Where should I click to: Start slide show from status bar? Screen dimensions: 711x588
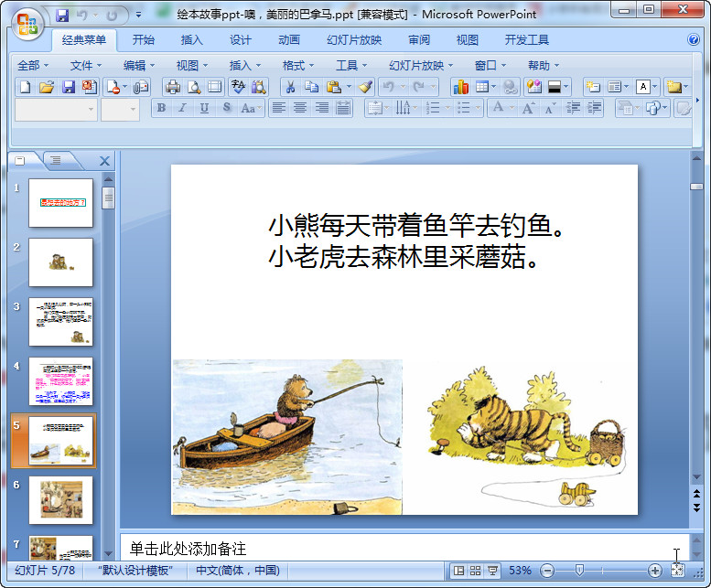point(492,571)
